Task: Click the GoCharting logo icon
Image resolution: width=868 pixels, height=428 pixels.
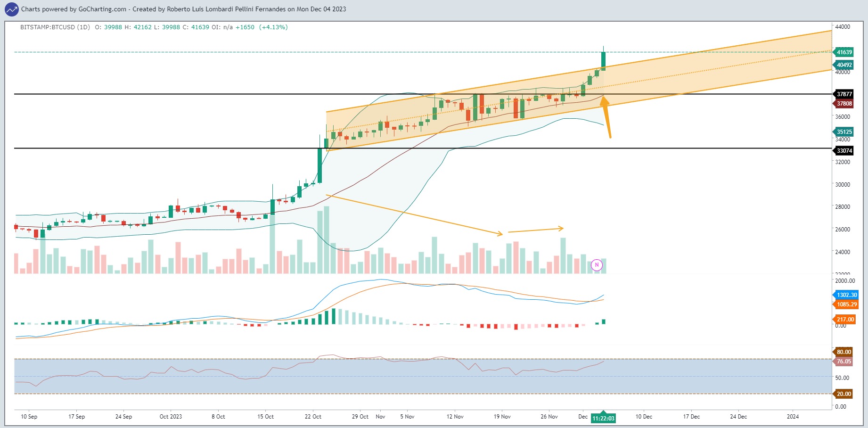Action: click(11, 9)
